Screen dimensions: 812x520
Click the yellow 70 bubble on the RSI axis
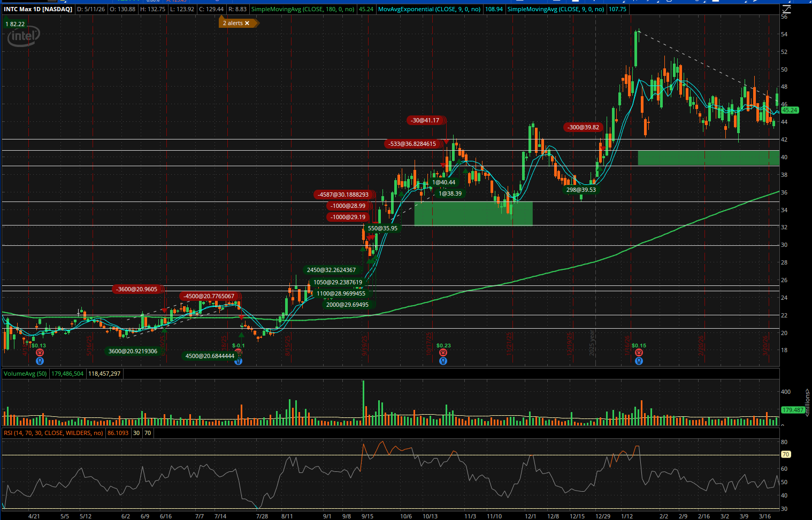786,454
